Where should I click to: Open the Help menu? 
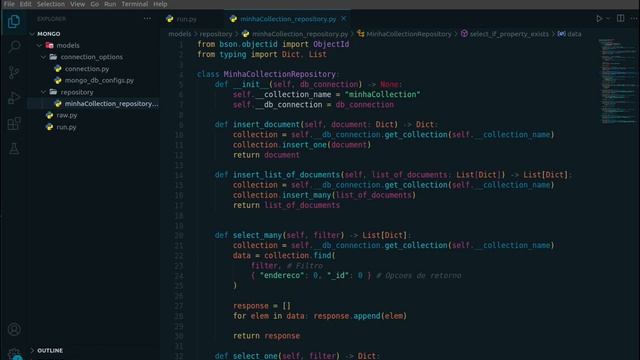click(160, 4)
